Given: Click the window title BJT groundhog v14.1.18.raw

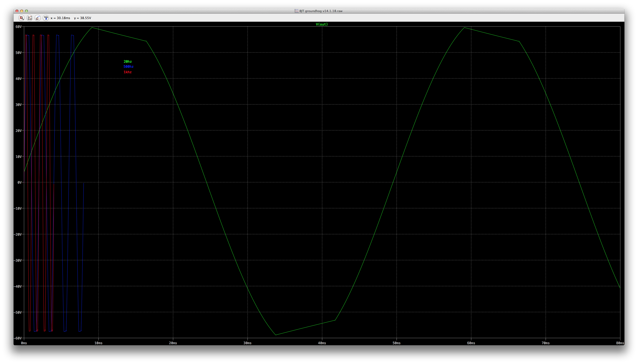Looking at the screenshot, I should [x=321, y=11].
